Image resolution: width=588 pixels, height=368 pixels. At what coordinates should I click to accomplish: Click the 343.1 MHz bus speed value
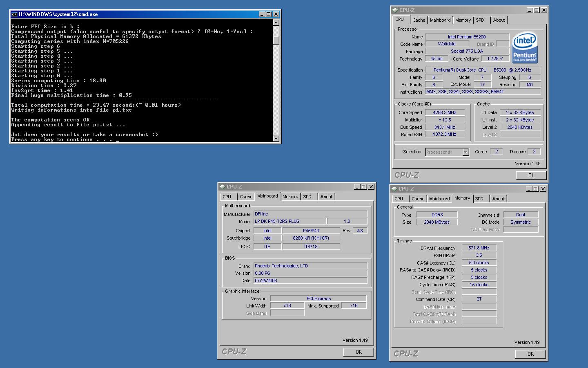[445, 128]
